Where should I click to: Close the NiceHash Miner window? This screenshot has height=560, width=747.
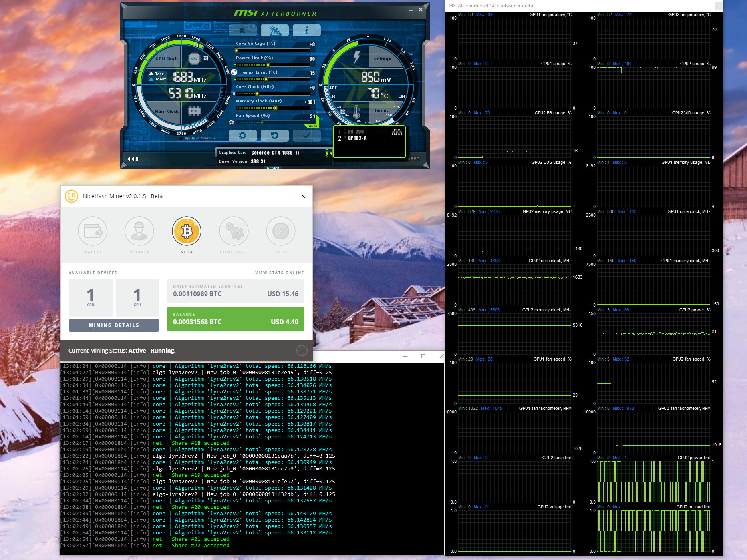click(x=303, y=196)
